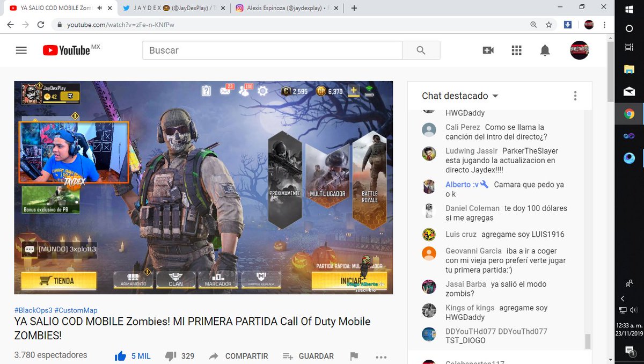The height and width of the screenshot is (364, 644).
Task: Open File Explorer from the taskbar
Action: 629,69
